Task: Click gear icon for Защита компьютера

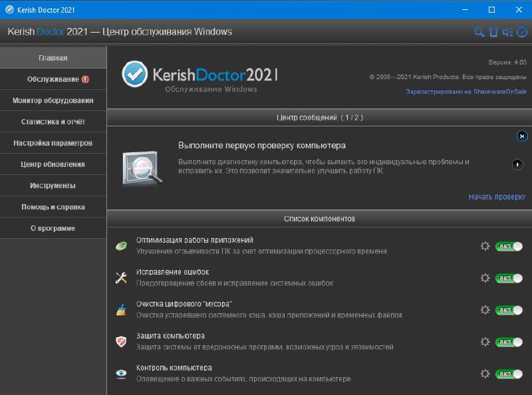Action: [485, 342]
